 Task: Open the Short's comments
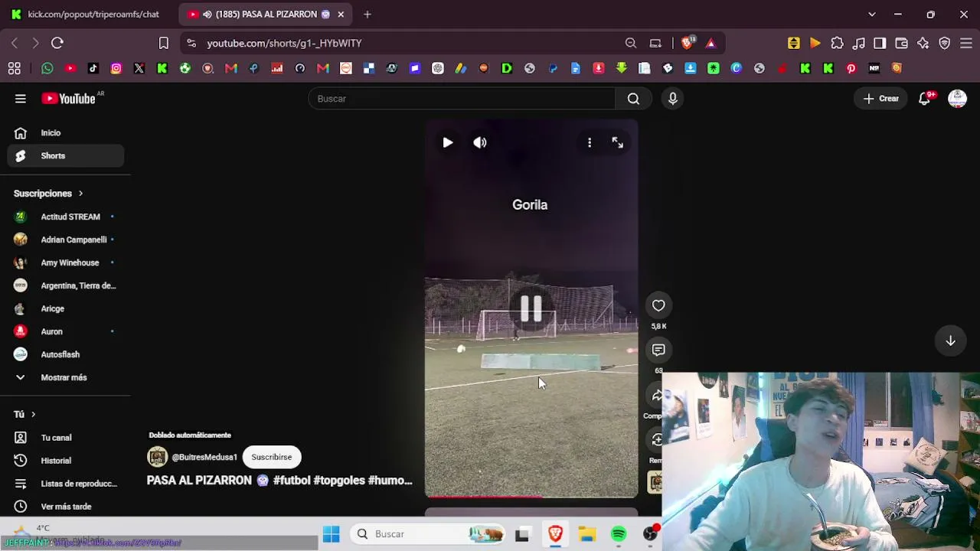658,350
